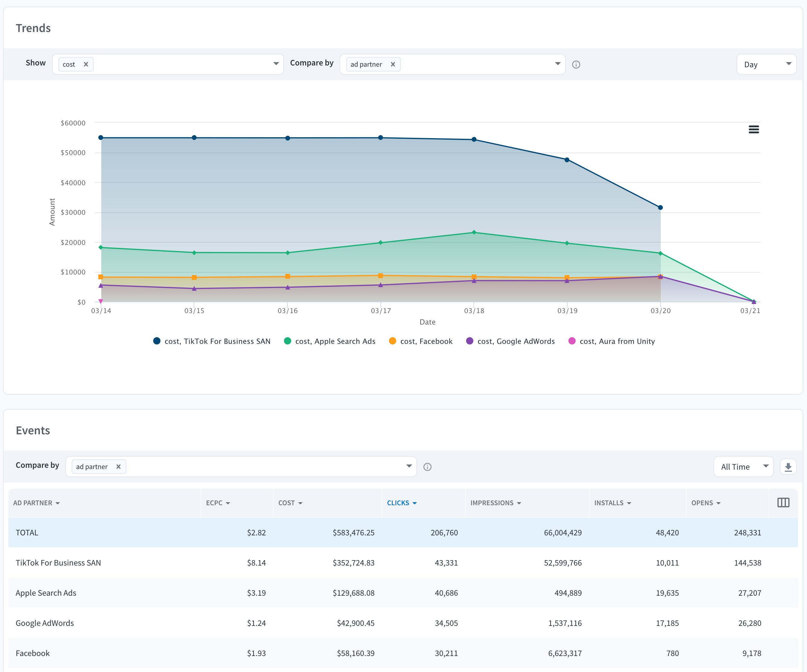Download the Events table data

[788, 467]
